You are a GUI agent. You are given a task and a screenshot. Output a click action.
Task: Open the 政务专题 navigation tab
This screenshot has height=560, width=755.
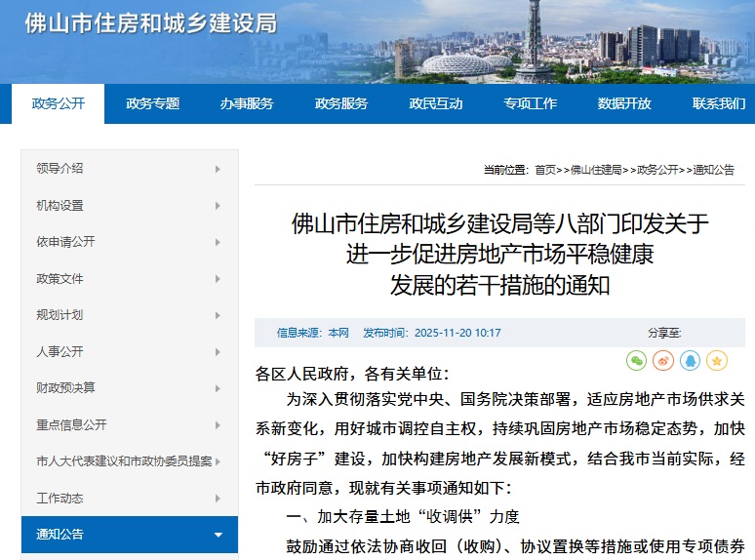tap(152, 103)
